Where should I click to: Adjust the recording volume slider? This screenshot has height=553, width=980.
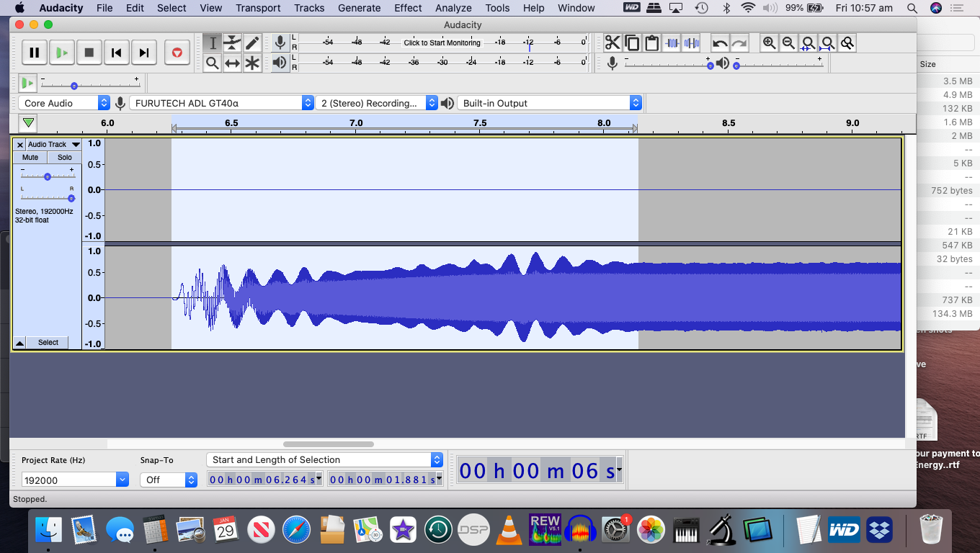[x=710, y=66]
